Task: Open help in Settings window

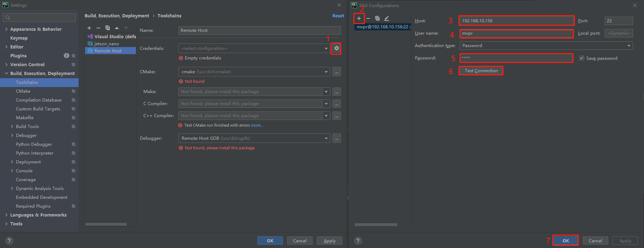Action: click(9, 241)
